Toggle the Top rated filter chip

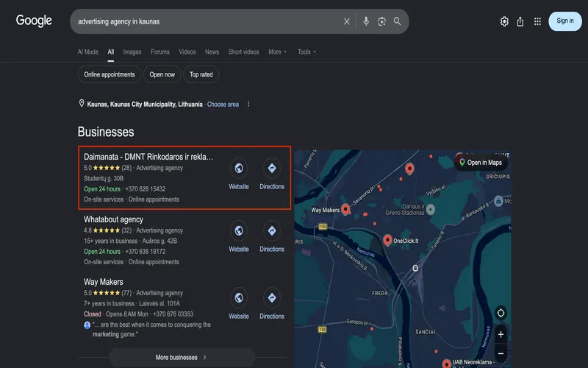click(201, 74)
